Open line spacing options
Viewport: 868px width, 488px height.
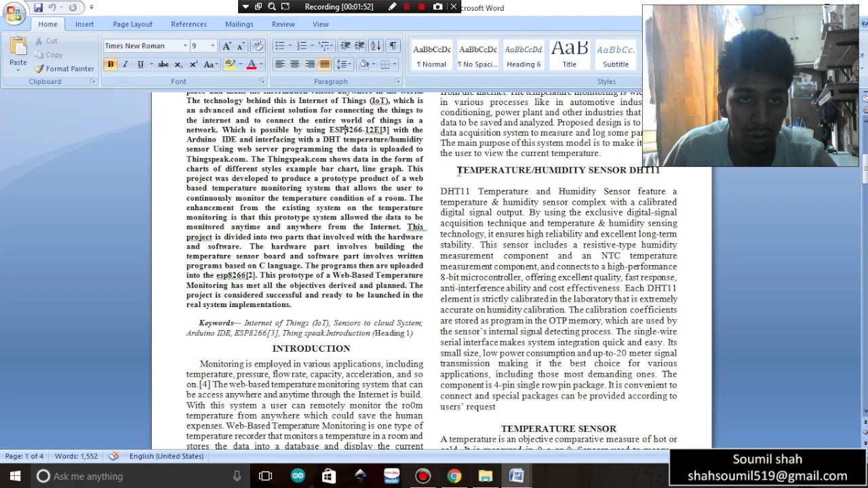point(343,64)
